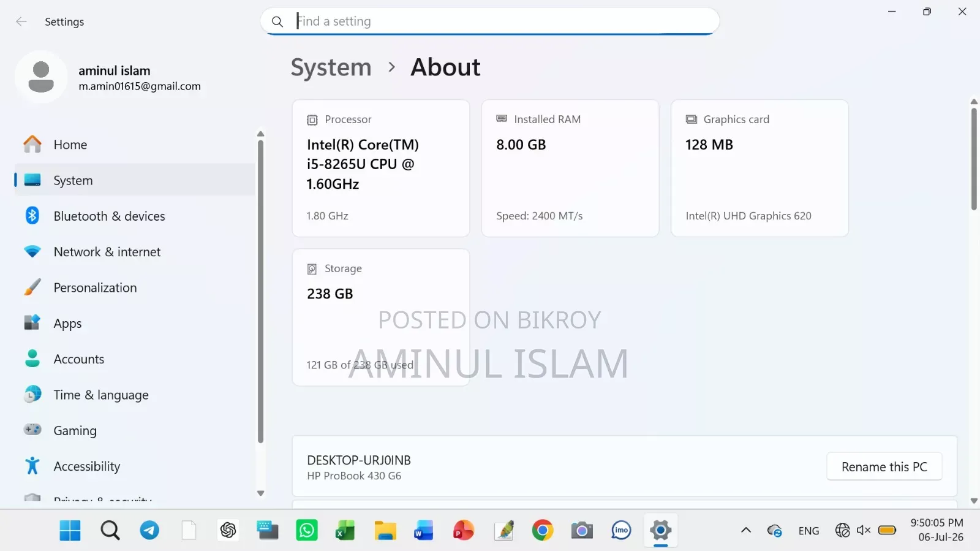Click the Installed RAM icon
Image resolution: width=980 pixels, height=551 pixels.
[502, 119]
